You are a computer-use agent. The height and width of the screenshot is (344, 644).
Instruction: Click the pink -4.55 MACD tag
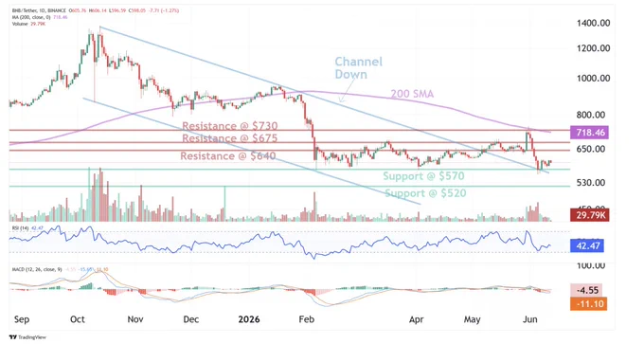click(x=586, y=290)
